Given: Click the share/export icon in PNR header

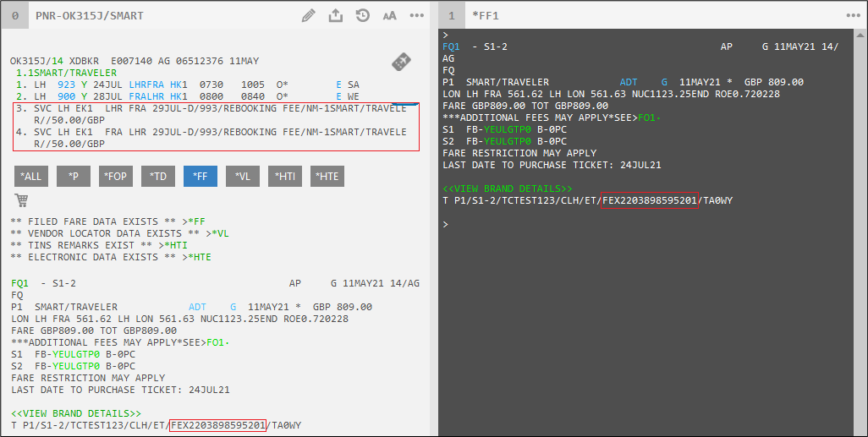Looking at the screenshot, I should [x=335, y=15].
